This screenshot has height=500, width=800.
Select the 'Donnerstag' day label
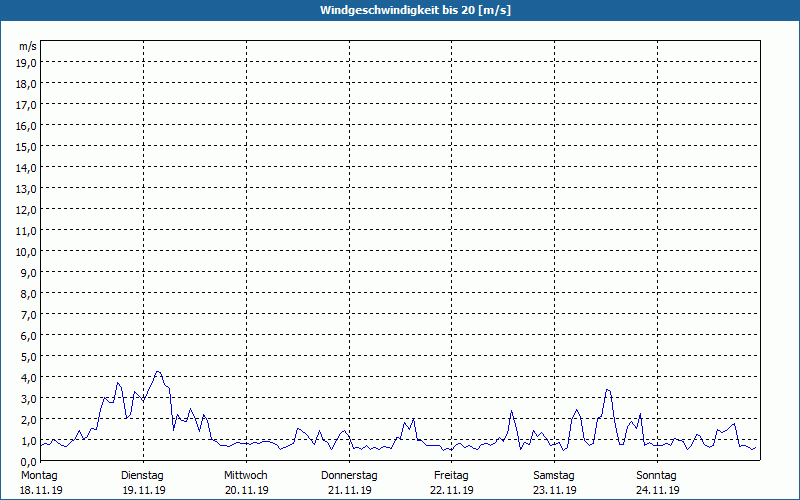(x=349, y=476)
